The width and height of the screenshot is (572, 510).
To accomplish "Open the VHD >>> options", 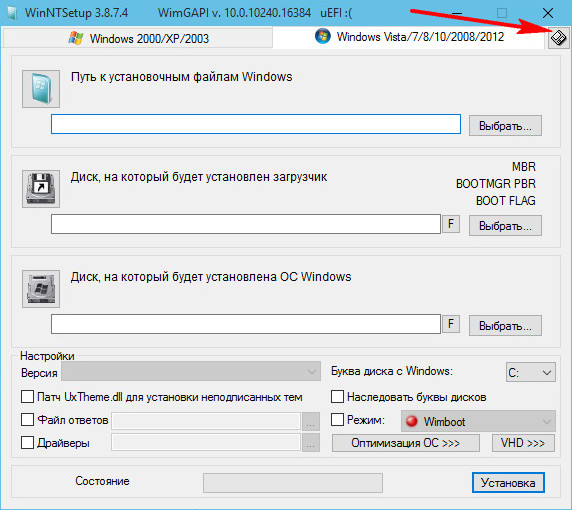I will (x=523, y=443).
